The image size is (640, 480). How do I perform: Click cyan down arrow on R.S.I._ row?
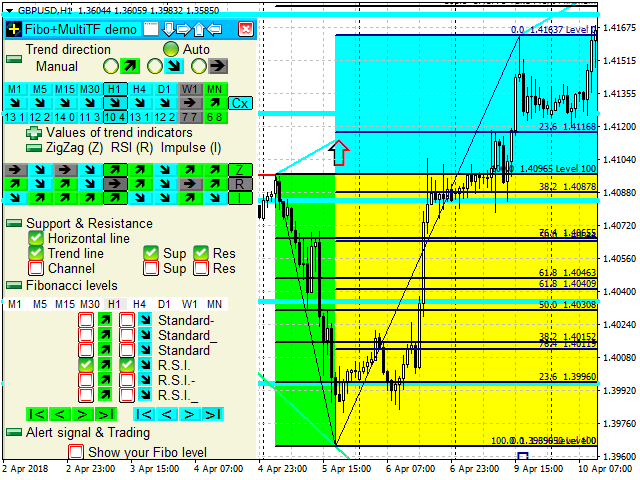point(145,395)
